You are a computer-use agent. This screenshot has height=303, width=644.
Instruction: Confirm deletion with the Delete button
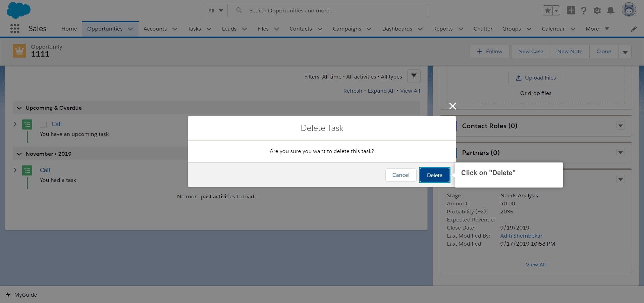tap(435, 175)
